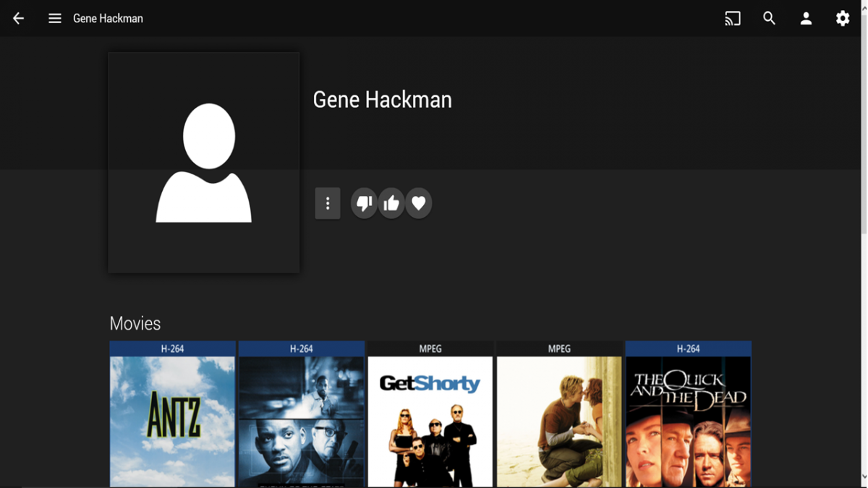Toggle thumbs up for Gene Hackman
This screenshot has height=488, width=868.
tap(391, 203)
